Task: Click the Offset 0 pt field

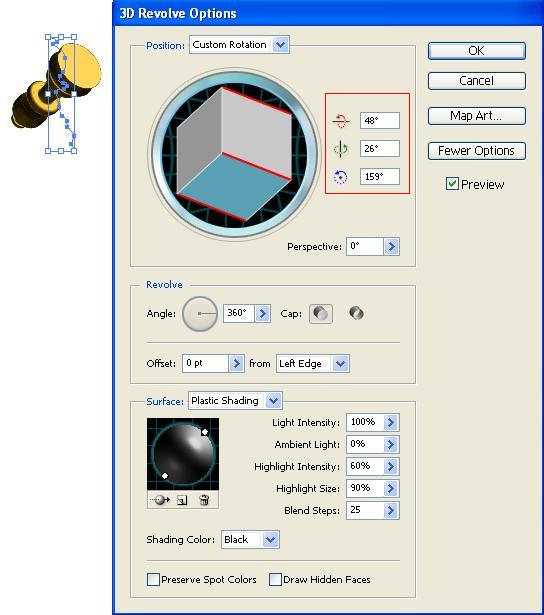Action: click(x=206, y=363)
